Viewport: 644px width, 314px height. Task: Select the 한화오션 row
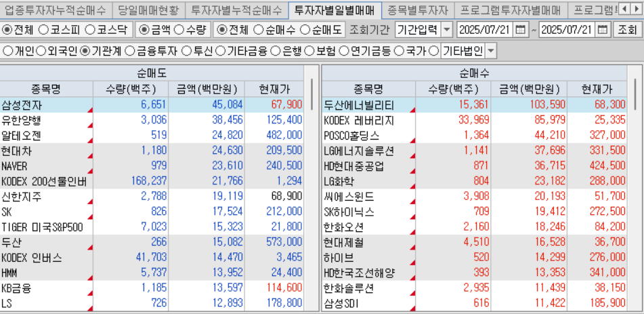pyautogui.click(x=475, y=227)
